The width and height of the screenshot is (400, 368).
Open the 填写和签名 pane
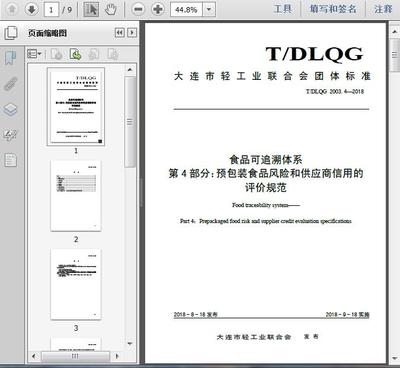333,9
